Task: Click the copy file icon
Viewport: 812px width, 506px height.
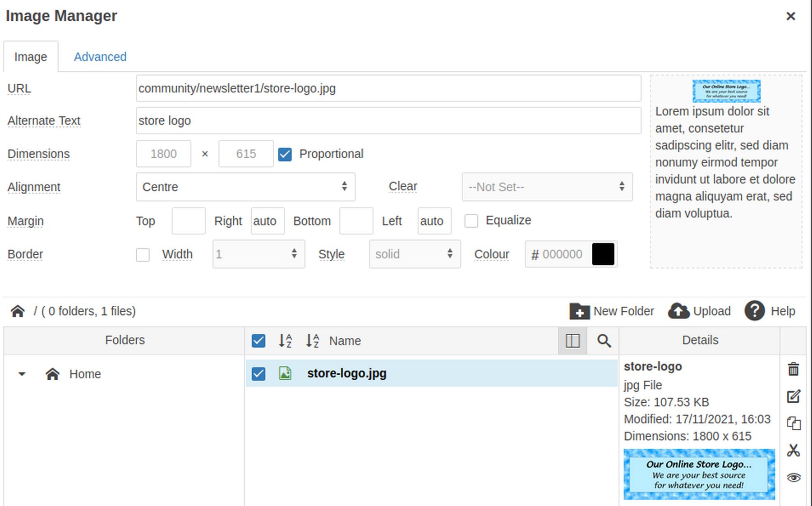Action: pyautogui.click(x=793, y=423)
